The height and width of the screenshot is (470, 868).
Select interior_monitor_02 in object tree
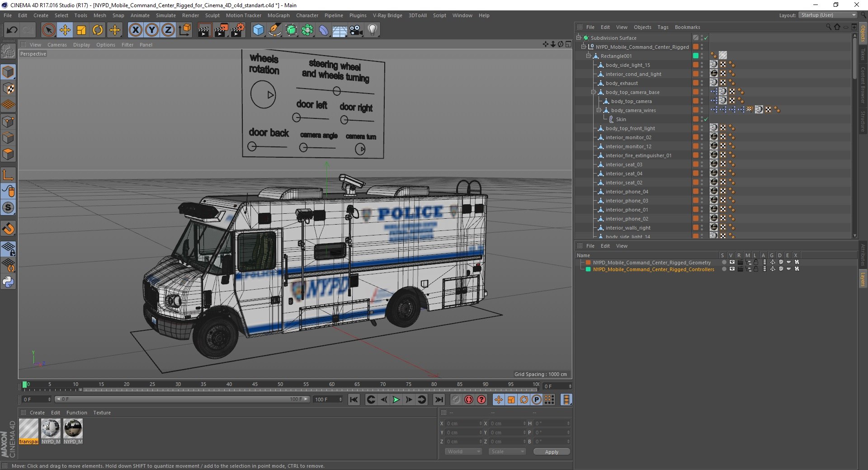click(628, 137)
